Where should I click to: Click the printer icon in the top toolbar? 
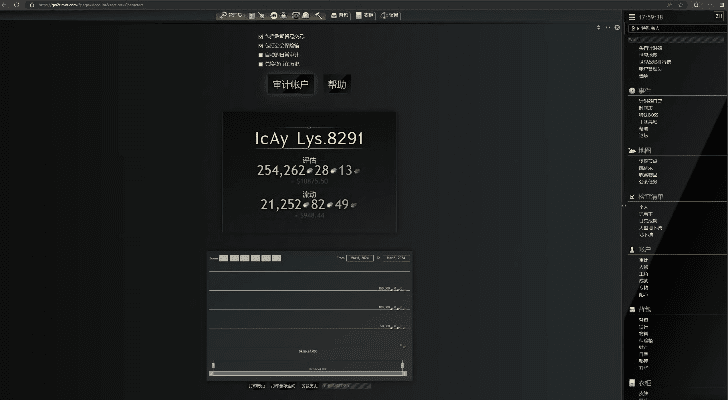[334, 16]
